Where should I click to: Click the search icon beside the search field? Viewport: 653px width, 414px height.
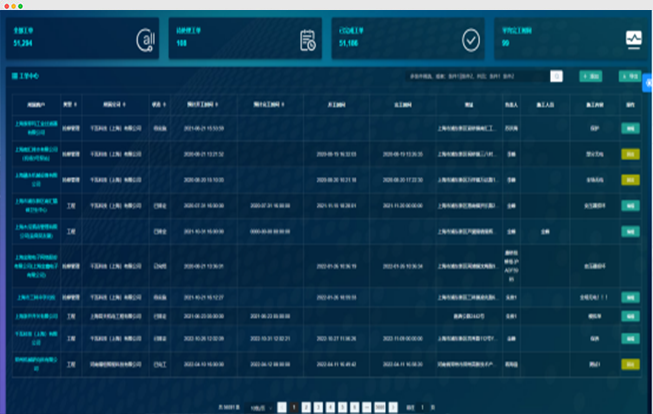557,76
